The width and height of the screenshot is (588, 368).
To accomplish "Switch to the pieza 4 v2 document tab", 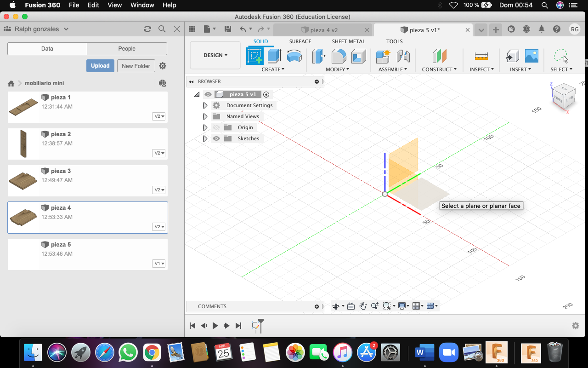I will click(x=323, y=30).
